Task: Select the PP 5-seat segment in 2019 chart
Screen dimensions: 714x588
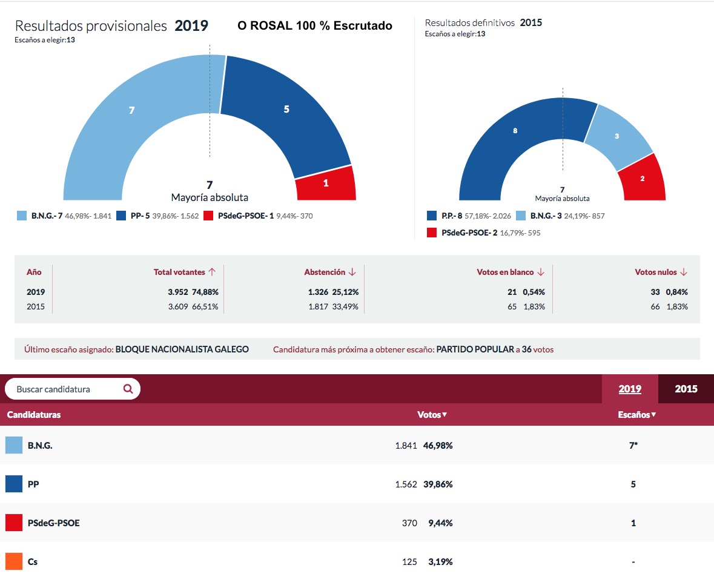Action: (287, 110)
